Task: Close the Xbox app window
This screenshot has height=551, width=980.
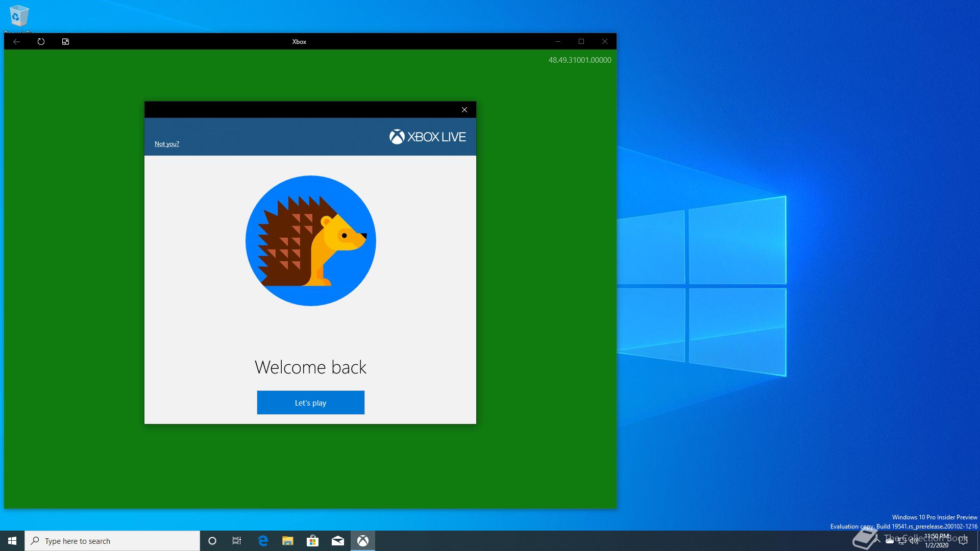Action: 605,41
